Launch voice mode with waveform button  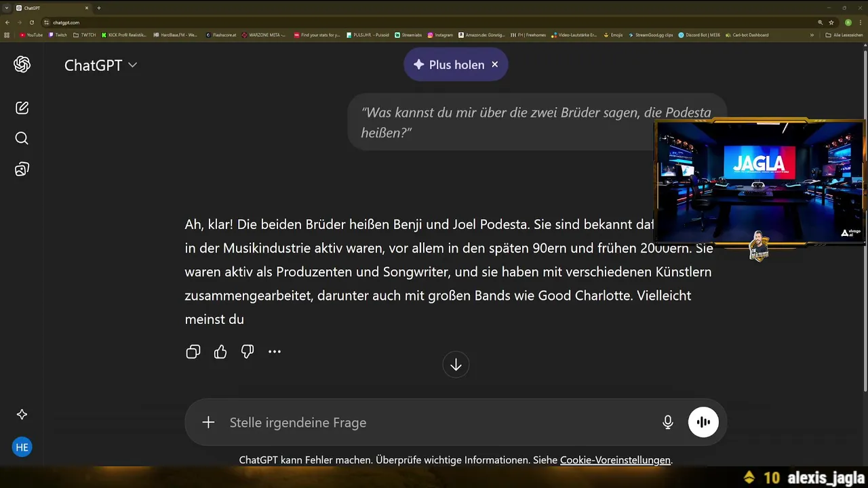(x=703, y=422)
